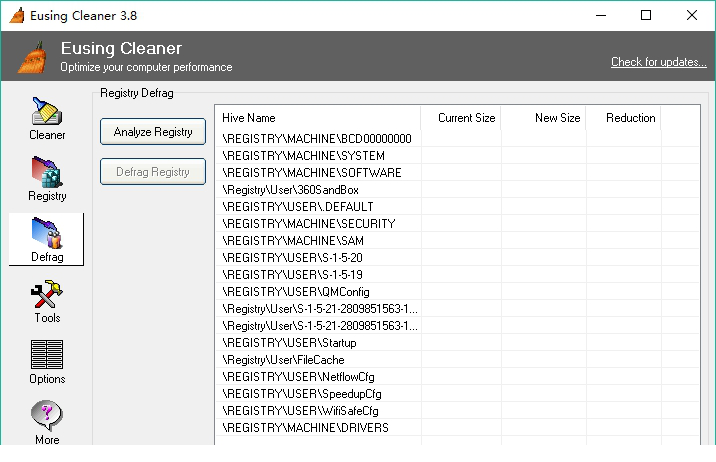Sort by New Size column header

click(x=543, y=118)
